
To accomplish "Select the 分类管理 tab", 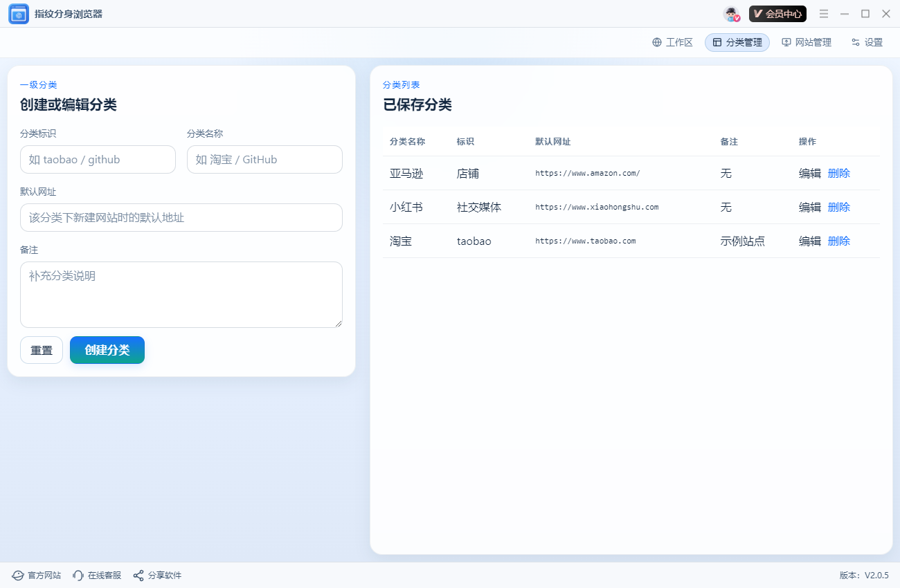I will tap(737, 42).
